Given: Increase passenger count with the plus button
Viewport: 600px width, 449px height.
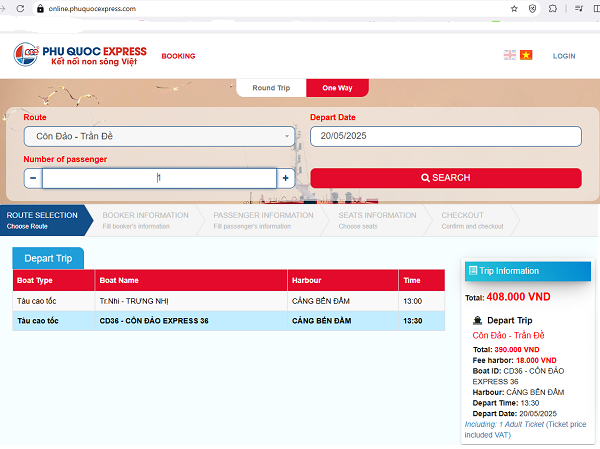Looking at the screenshot, I should (285, 178).
